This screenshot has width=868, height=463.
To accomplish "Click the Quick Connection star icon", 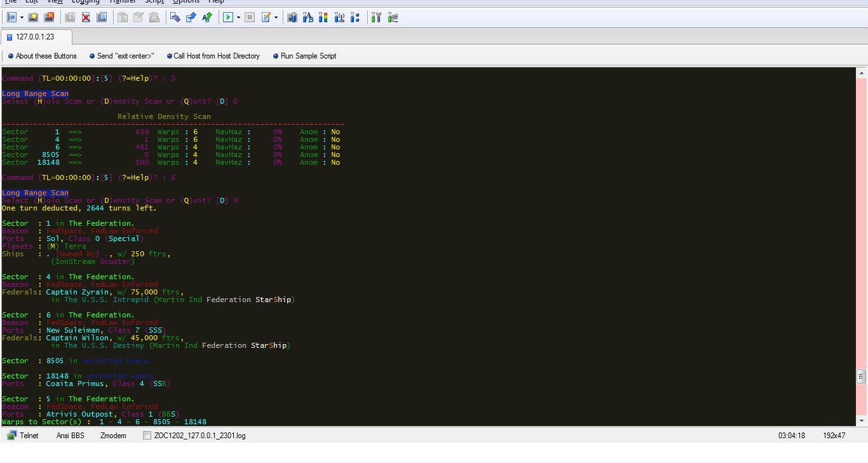I will [33, 17].
